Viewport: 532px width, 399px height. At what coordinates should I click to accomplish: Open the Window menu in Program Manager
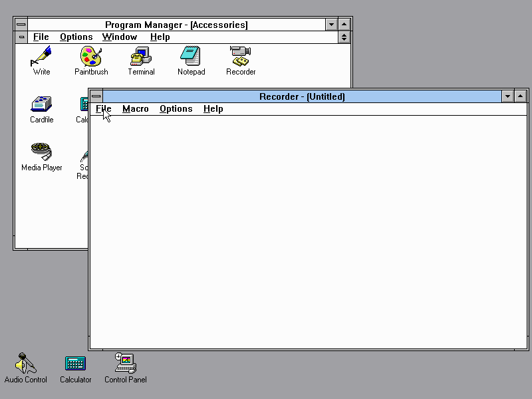[x=120, y=37]
